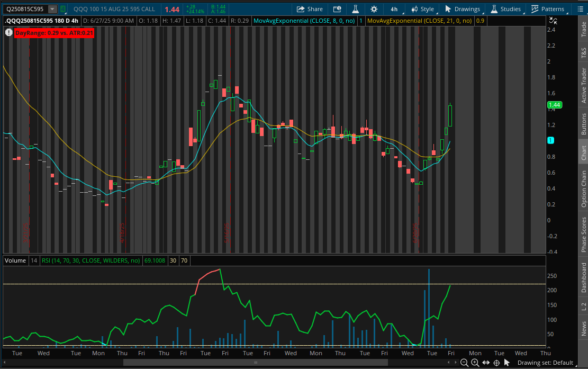
Task: Open the 4h timeframe selector
Action: point(394,9)
